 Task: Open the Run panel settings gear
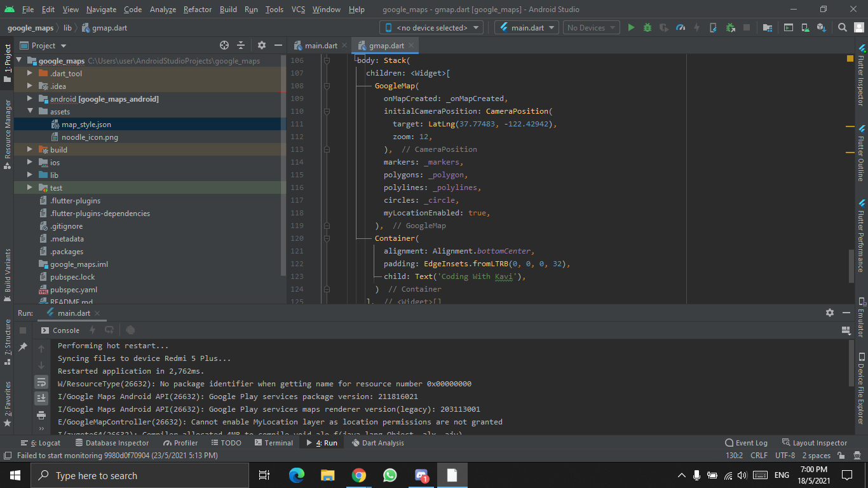(x=830, y=313)
